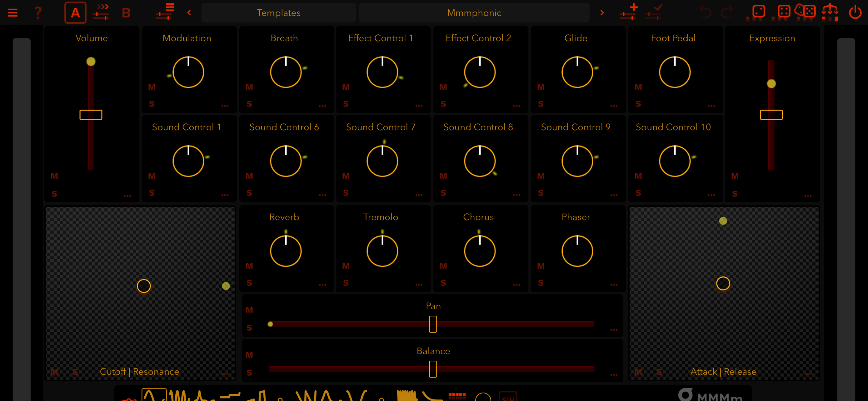Save the preset with the checkmark sliders icon

tap(654, 12)
